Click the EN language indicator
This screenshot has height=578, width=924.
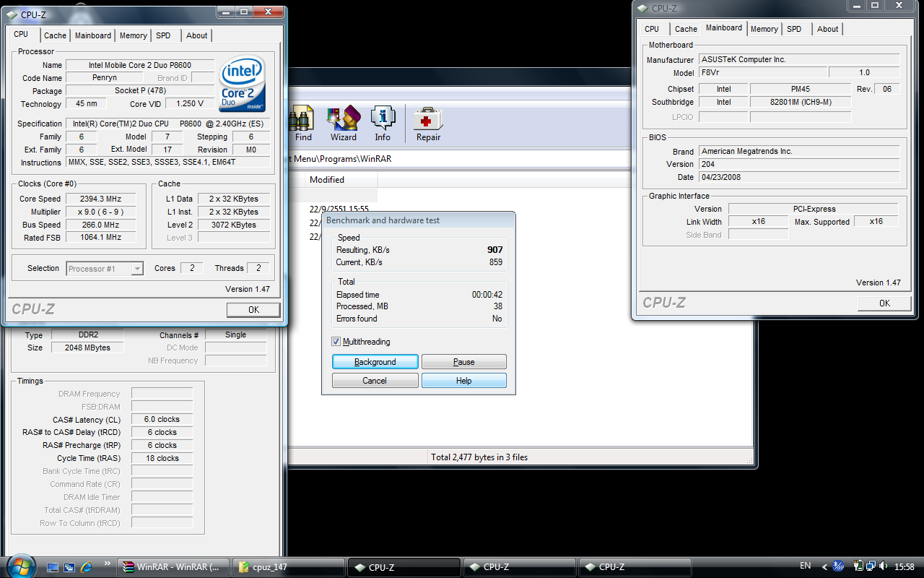click(806, 566)
